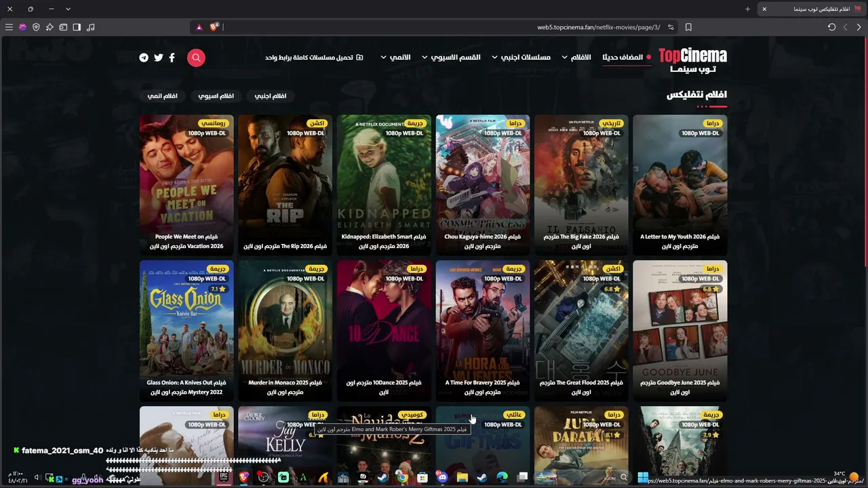Click رومانسي genre tag on People We Meet card

214,123
